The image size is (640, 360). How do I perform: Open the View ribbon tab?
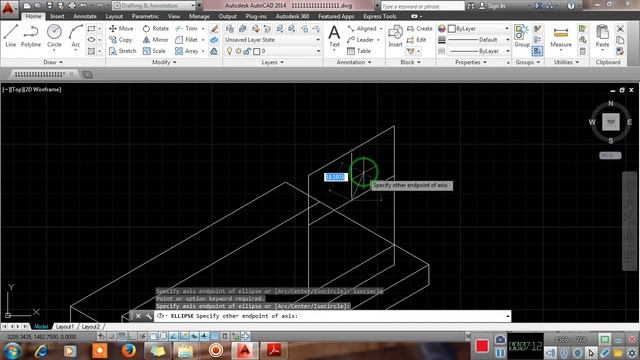[174, 16]
